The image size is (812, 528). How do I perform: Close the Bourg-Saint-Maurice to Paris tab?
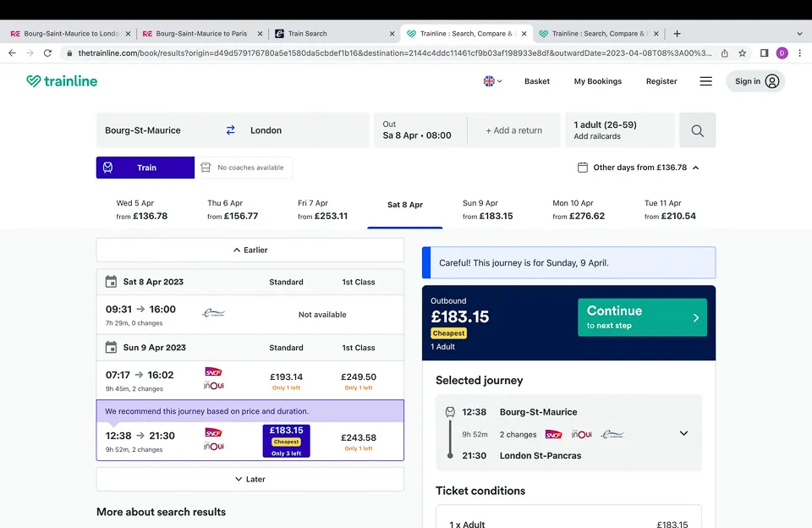[x=260, y=34]
